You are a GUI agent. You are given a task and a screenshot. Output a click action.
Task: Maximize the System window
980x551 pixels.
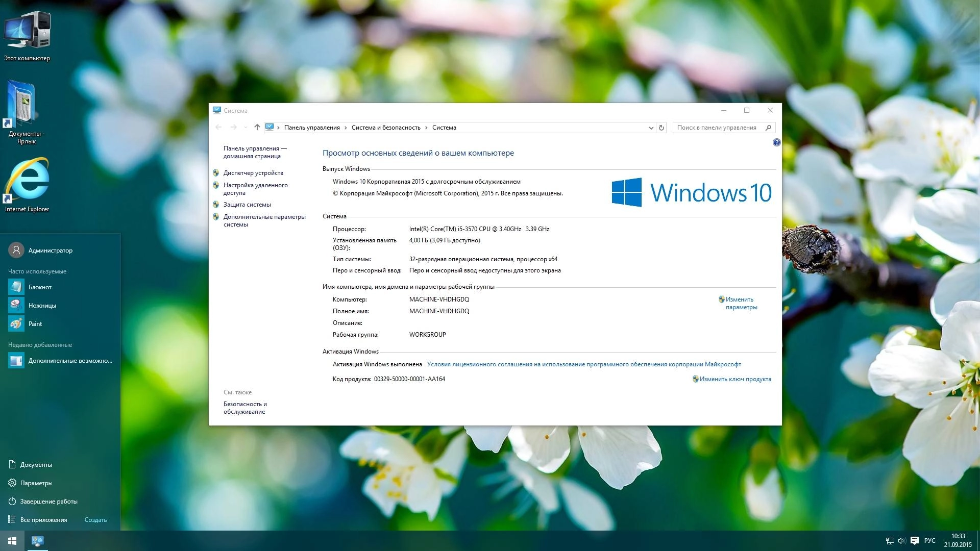click(x=747, y=110)
